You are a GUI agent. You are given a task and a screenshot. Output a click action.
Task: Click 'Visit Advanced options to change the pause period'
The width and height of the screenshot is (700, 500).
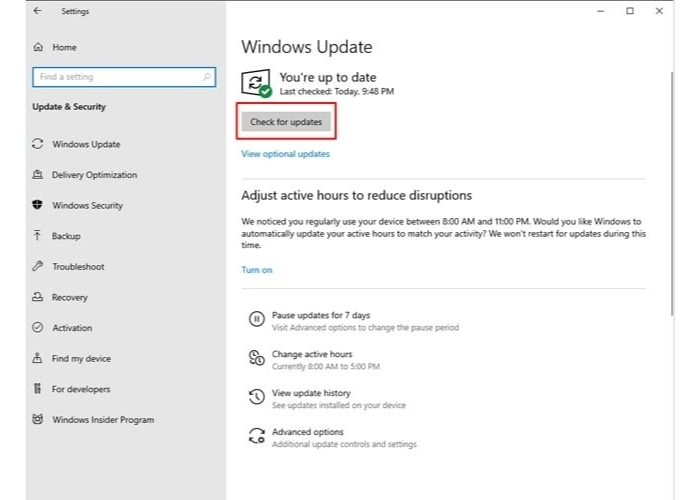[x=365, y=328]
